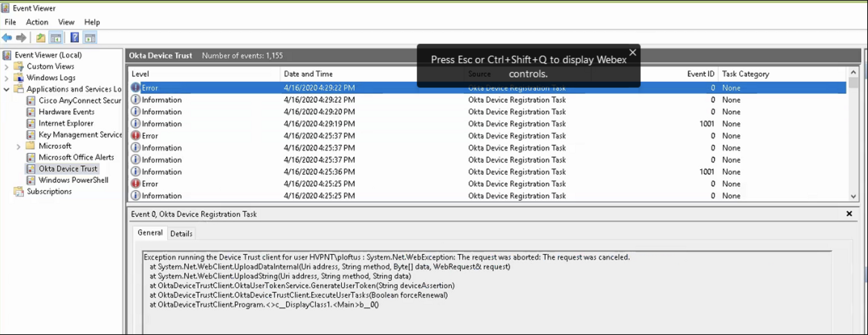Click the event list scrollbar up arrow
The height and width of the screenshot is (335, 868).
[x=854, y=72]
